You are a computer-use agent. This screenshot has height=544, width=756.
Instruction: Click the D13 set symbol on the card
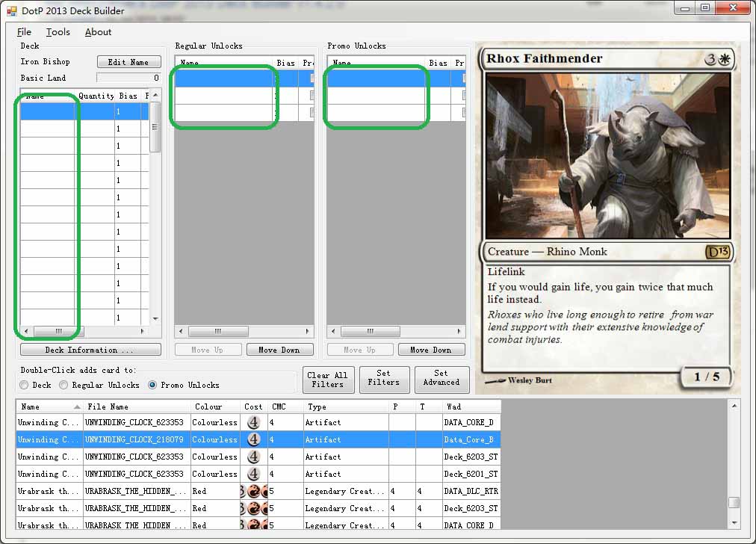pyautogui.click(x=717, y=252)
